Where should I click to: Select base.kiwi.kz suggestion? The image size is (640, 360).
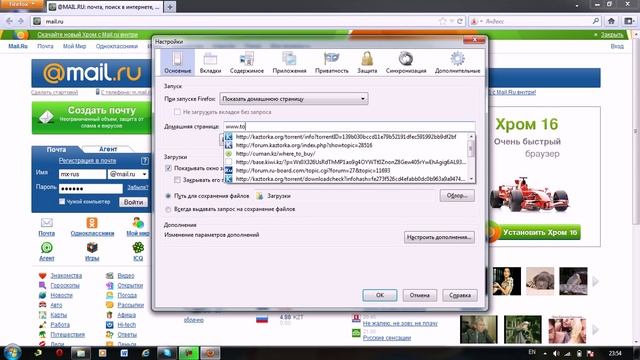tap(346, 162)
